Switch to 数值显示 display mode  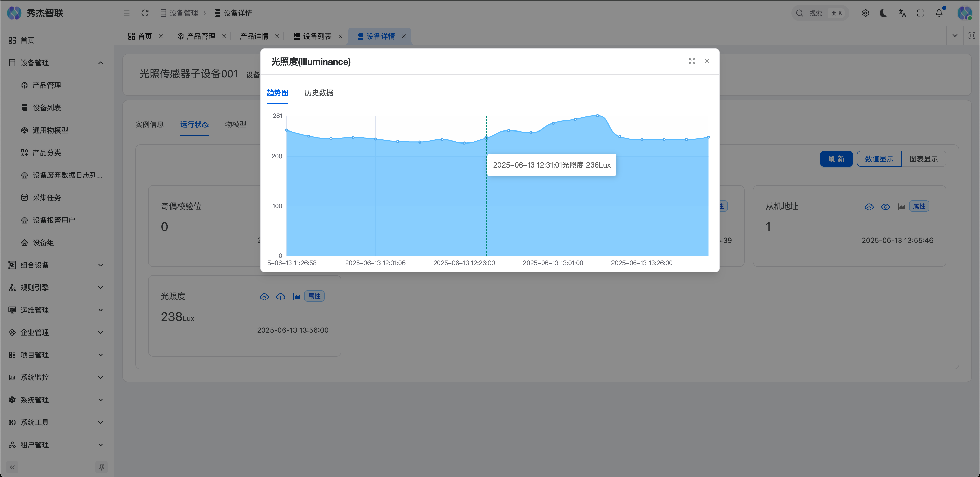879,159
